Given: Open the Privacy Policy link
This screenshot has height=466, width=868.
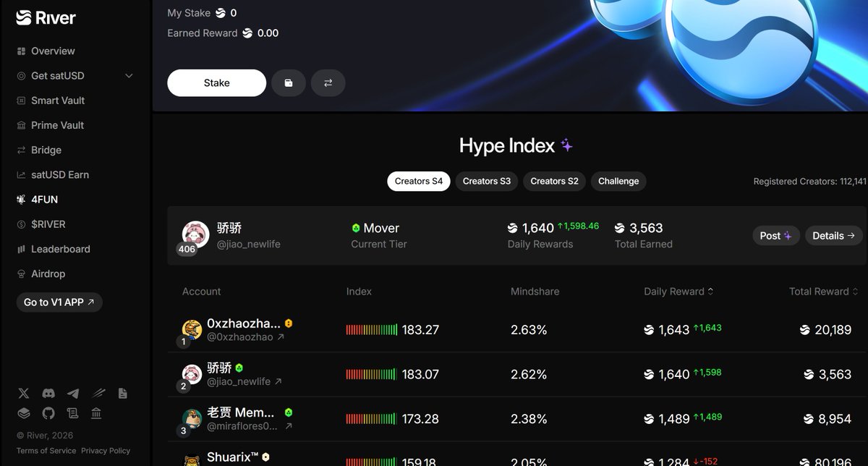Looking at the screenshot, I should click(x=106, y=451).
